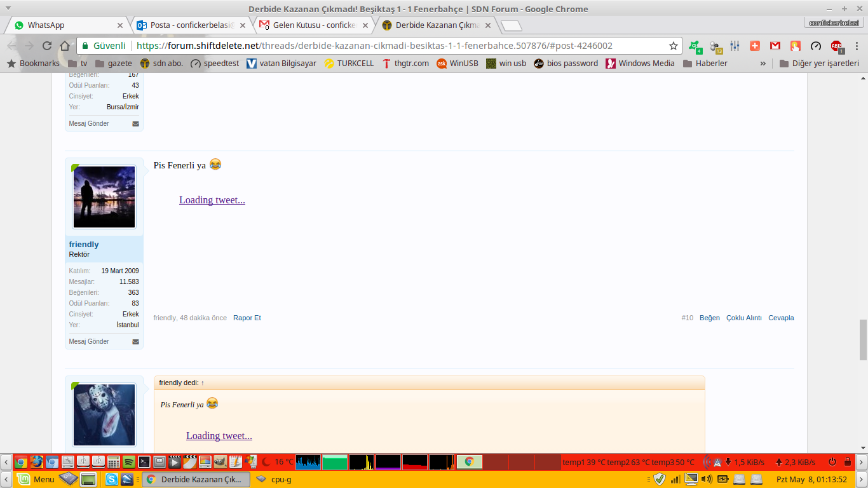
Task: Click Beğen on post #10
Action: (x=710, y=318)
